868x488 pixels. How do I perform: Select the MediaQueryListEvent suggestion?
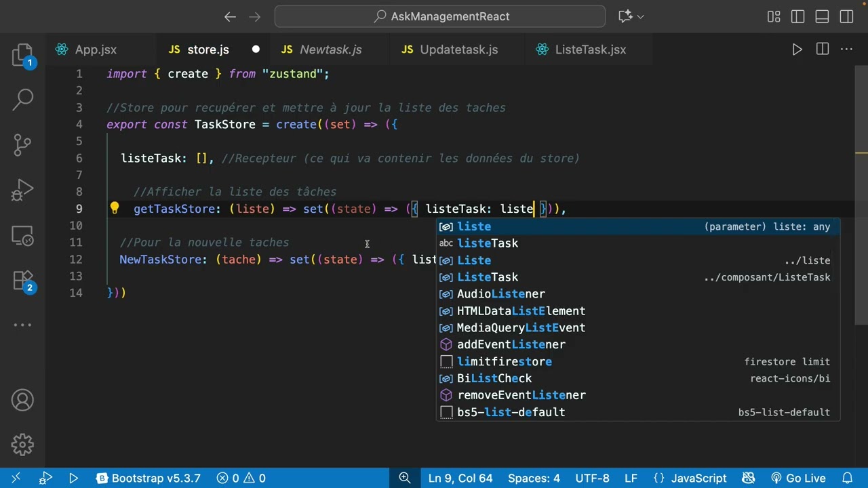(x=638, y=327)
